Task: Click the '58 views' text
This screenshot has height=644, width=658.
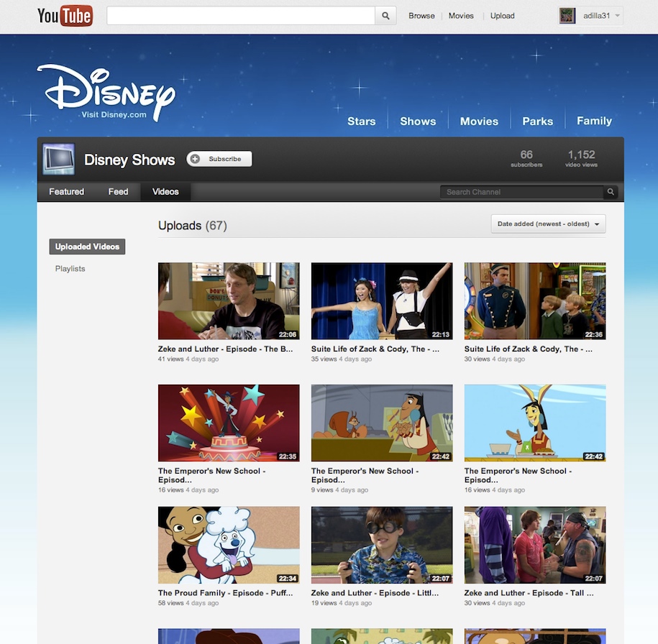Action: 171,603
